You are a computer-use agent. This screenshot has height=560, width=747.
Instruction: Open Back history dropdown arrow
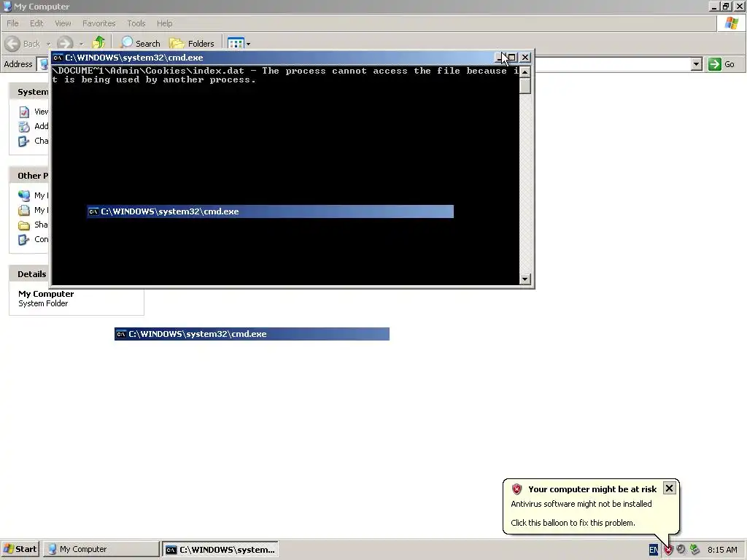[x=48, y=44]
